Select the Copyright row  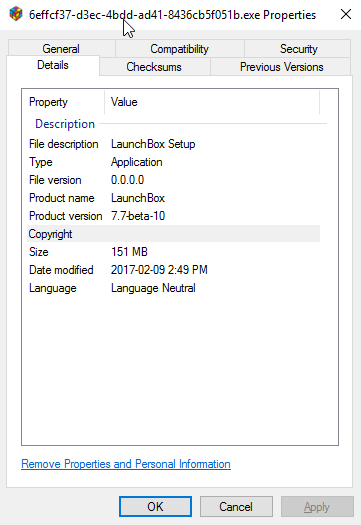[173, 234]
